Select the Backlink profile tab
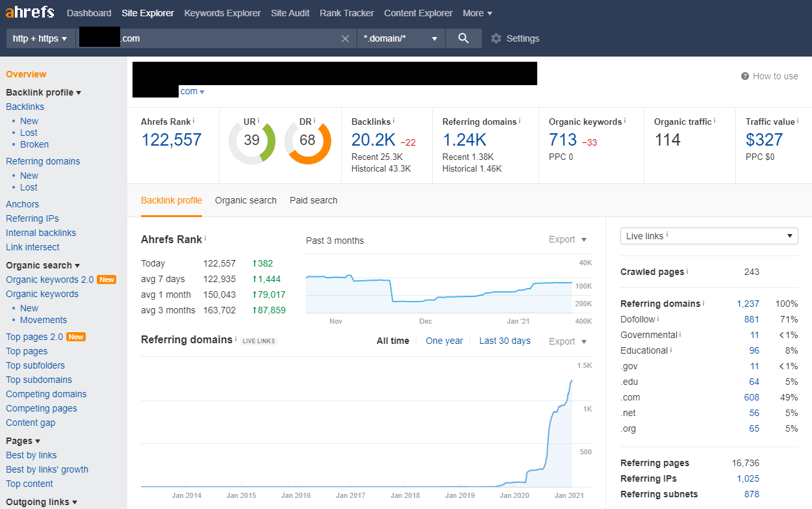 point(171,200)
